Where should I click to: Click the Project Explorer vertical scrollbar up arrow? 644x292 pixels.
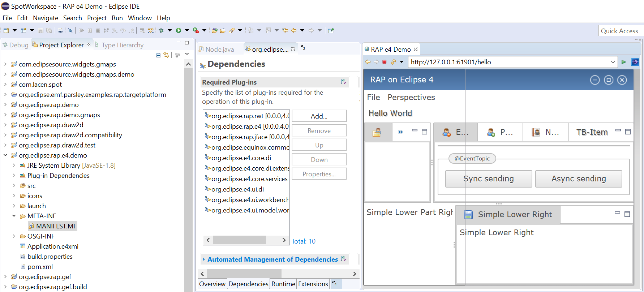click(x=188, y=64)
